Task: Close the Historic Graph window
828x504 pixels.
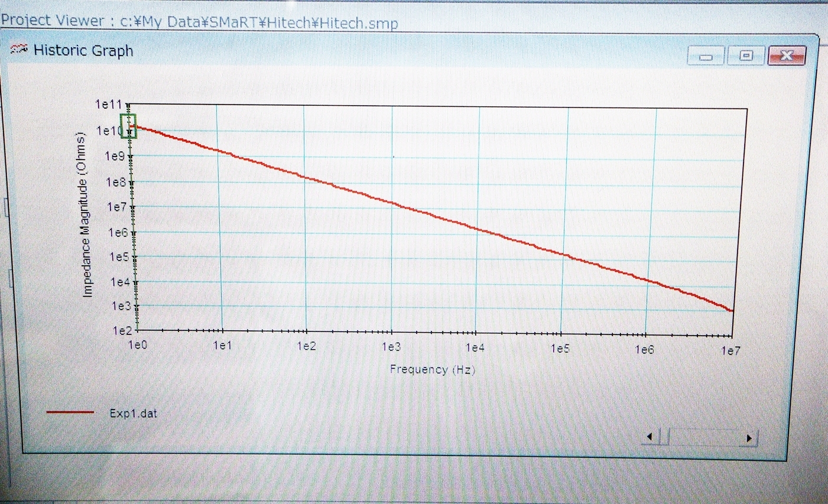Action: (x=787, y=56)
